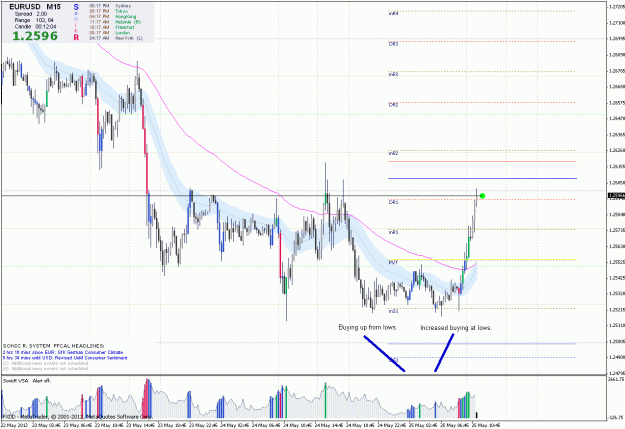
Task: Select the right blue trendline arrow object
Action: pyautogui.click(x=444, y=353)
